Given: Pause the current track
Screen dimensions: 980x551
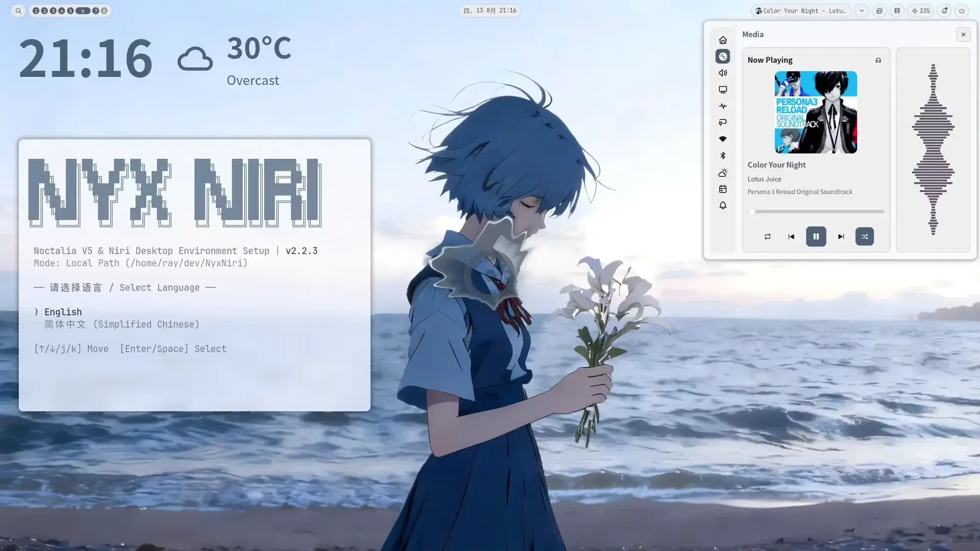Looking at the screenshot, I should point(816,237).
